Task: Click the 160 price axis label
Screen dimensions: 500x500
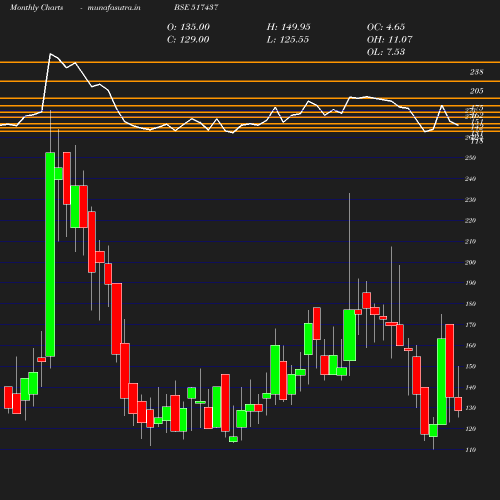Action: (x=470, y=346)
